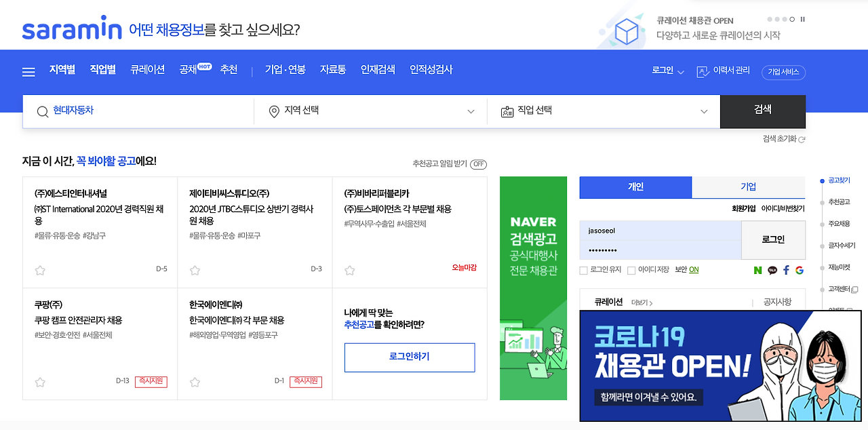The height and width of the screenshot is (430, 868).
Task: Click the 기업 서비스 pill button
Action: 783,72
